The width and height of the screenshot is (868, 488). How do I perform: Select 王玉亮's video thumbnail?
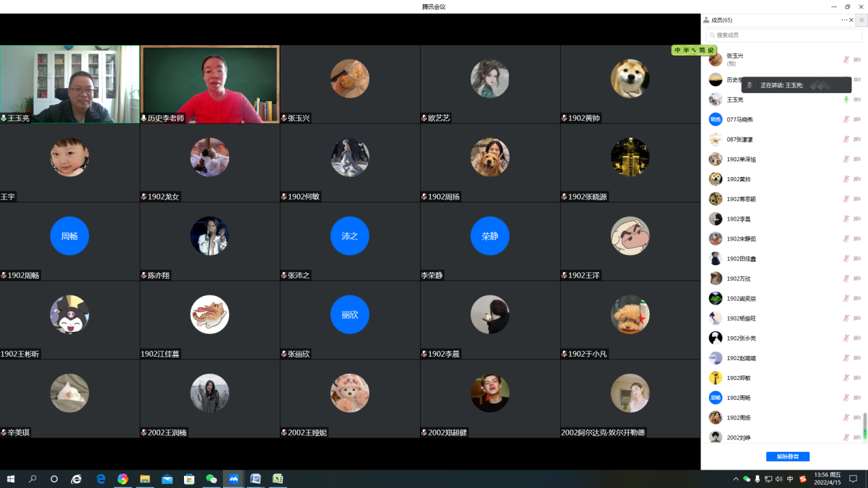tap(70, 84)
